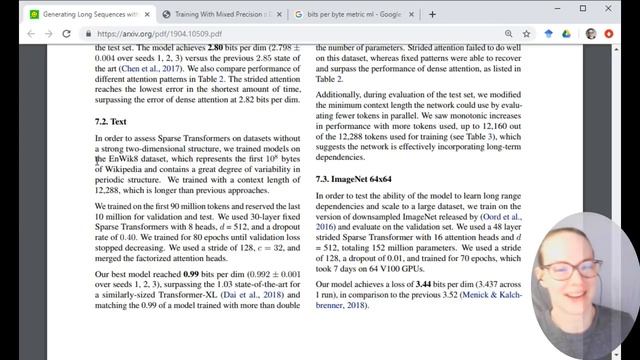
Task: Bookmark this page with the star icon
Action: pos(527,34)
